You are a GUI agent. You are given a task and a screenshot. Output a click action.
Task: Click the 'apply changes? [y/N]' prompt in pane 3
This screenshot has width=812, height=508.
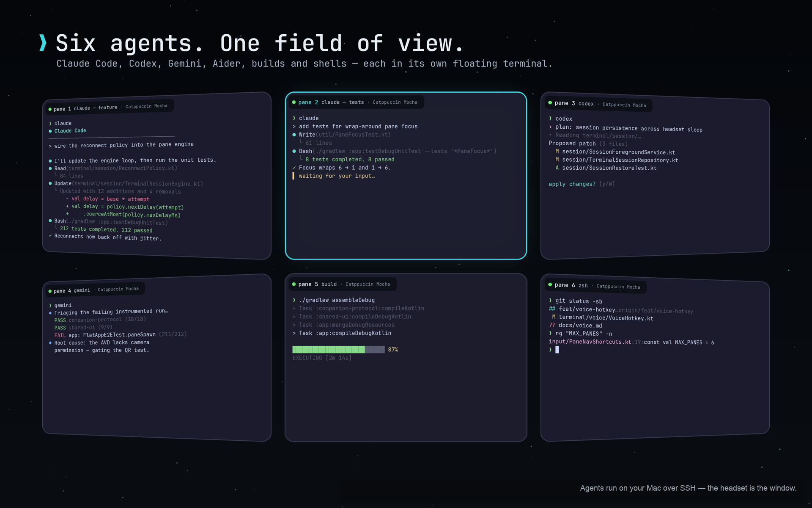click(582, 184)
